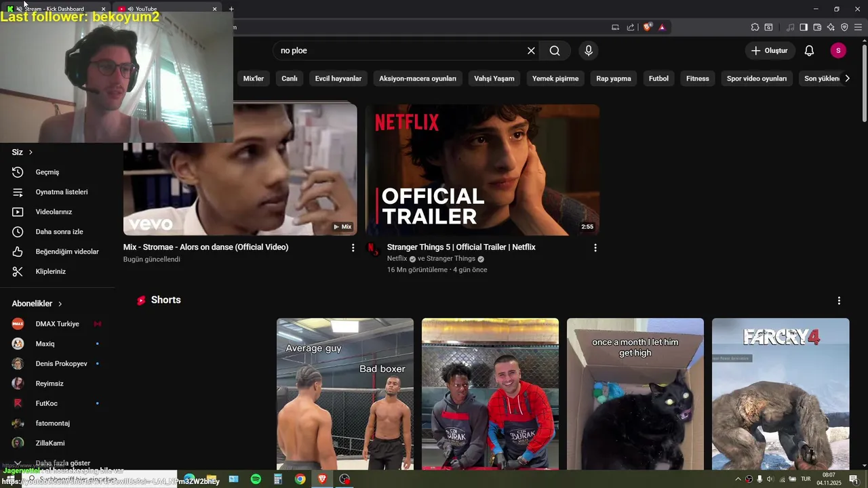The image size is (868, 488).
Task: Open FARCRY 4 short thumbnail
Action: pyautogui.click(x=781, y=394)
